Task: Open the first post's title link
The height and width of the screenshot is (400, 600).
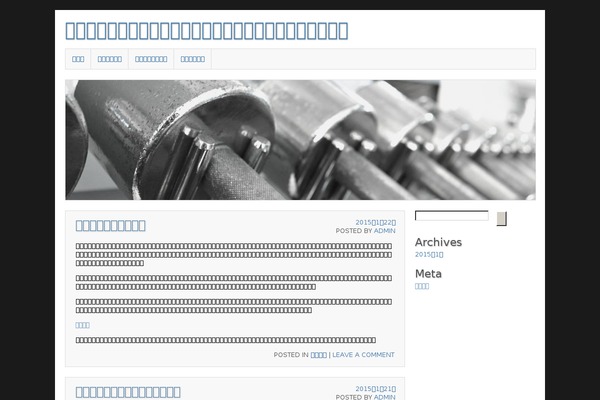Action: [110, 225]
